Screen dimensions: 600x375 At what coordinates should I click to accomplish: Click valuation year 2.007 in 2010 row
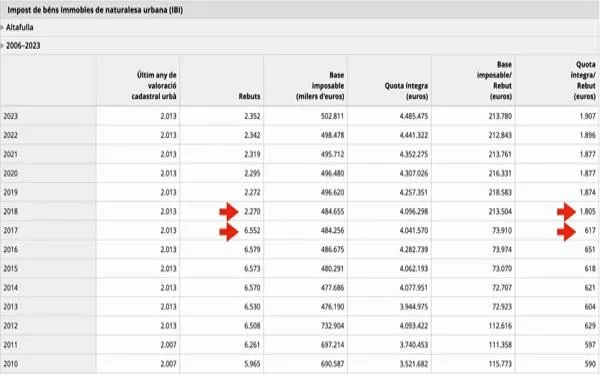coord(168,364)
